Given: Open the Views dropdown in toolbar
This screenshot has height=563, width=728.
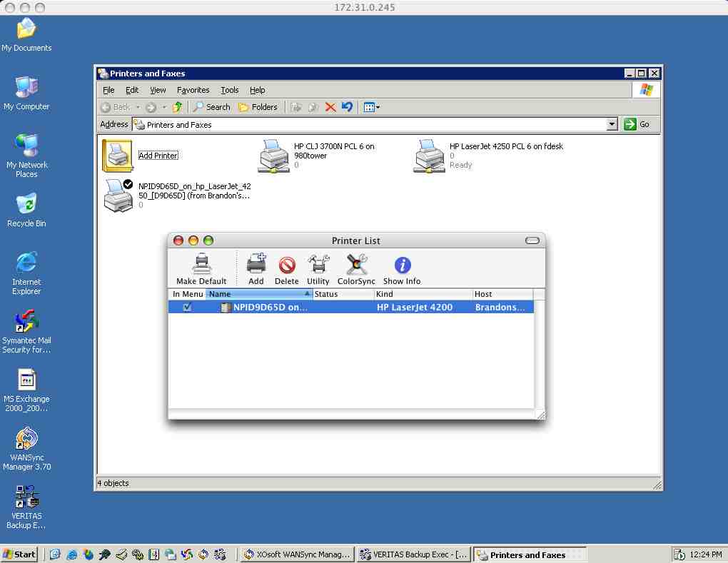Looking at the screenshot, I should pos(371,107).
